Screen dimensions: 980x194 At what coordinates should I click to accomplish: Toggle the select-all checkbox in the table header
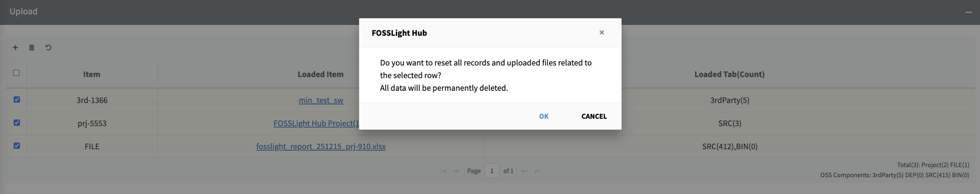pos(16,73)
